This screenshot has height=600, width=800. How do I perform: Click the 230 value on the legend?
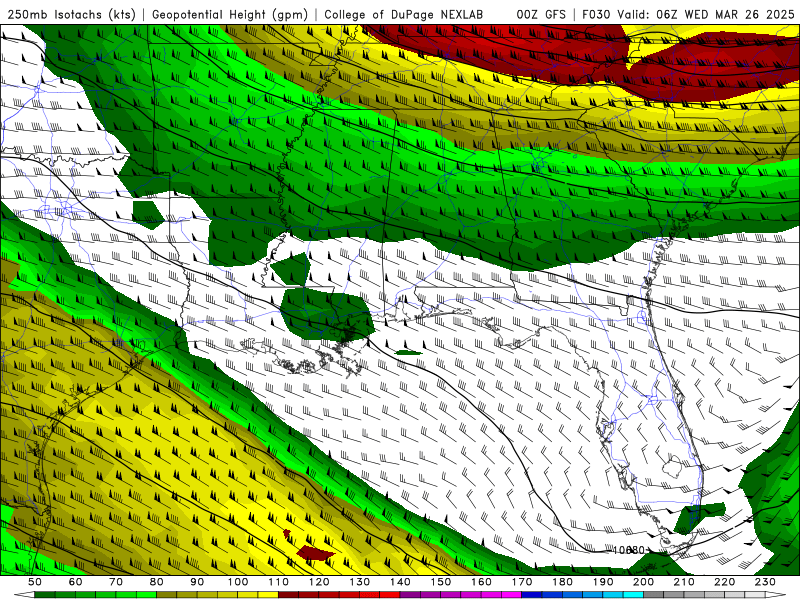click(x=765, y=582)
